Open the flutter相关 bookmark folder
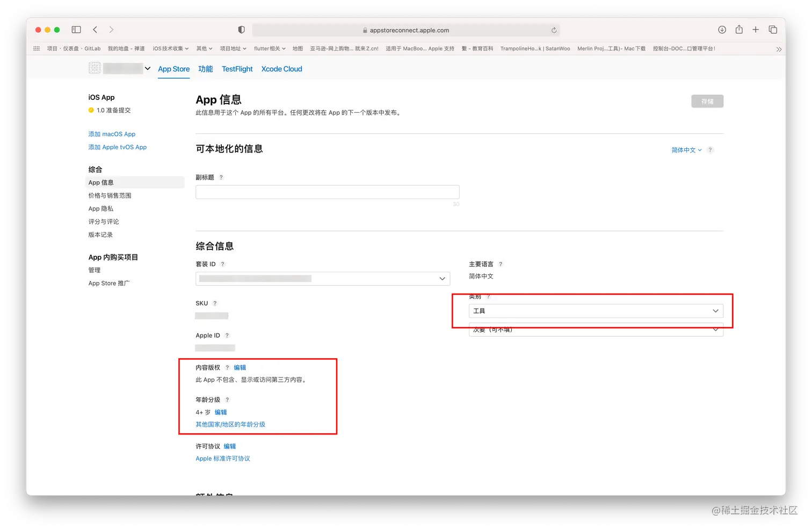Screen dimensions: 812x530 (270, 48)
